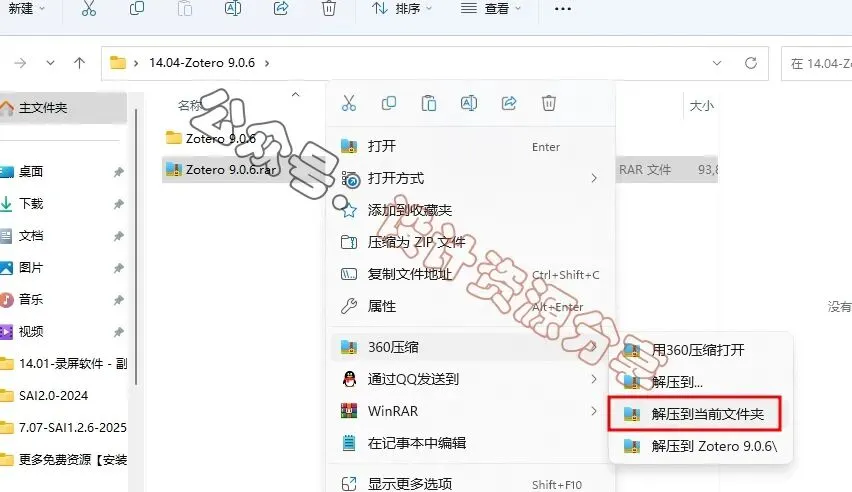Select 压缩为 ZIP 文件

[471, 242]
